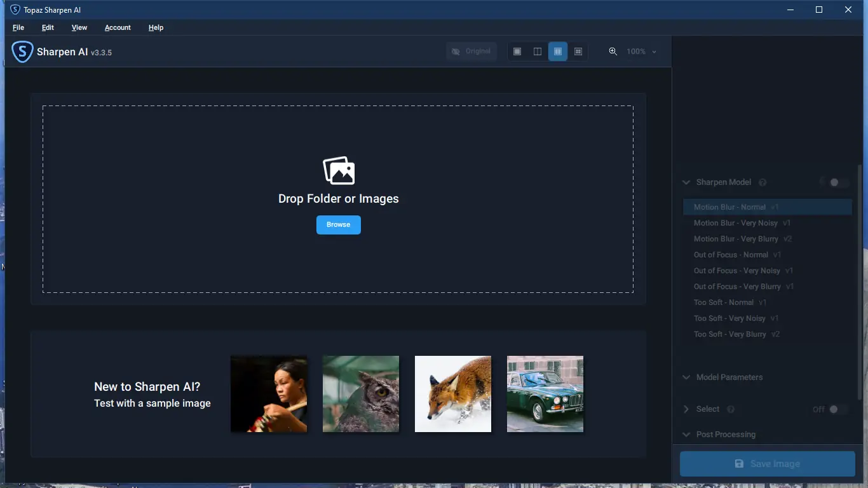Collapse the Model Parameters section
868x488 pixels.
point(686,377)
